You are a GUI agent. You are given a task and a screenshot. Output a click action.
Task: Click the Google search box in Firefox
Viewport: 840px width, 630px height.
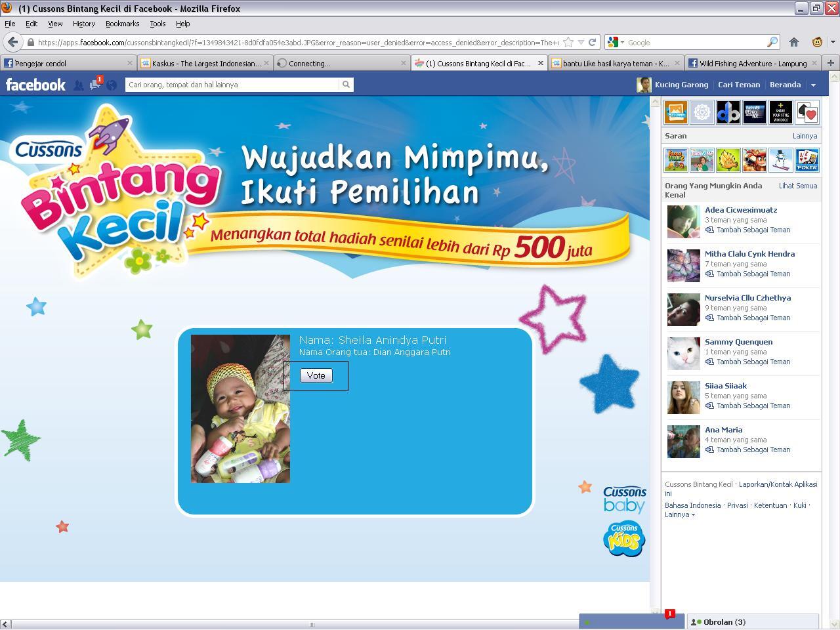point(696,42)
